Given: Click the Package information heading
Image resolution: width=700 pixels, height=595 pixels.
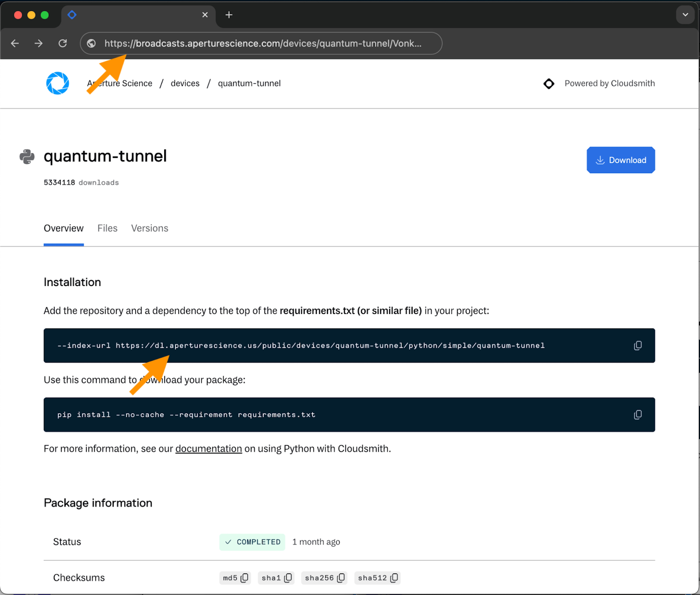Looking at the screenshot, I should [98, 503].
